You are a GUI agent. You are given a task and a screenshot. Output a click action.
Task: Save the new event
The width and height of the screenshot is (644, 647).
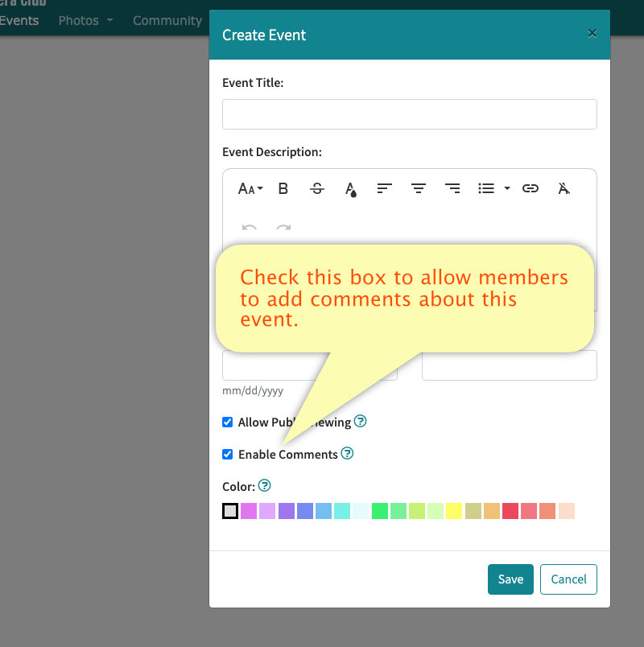510,579
